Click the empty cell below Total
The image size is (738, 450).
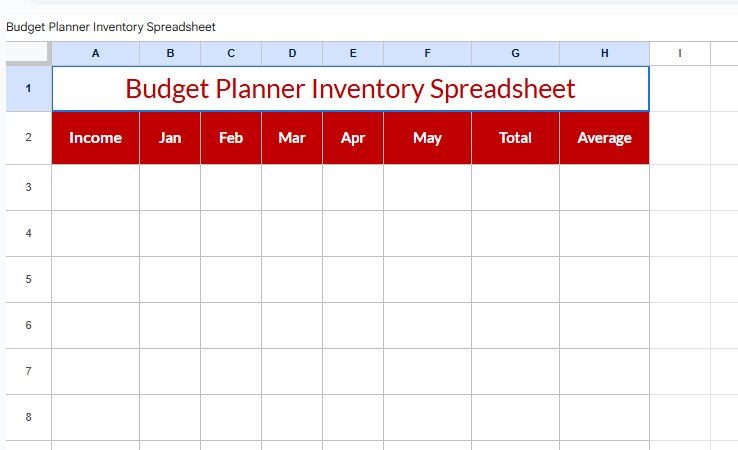click(x=515, y=187)
